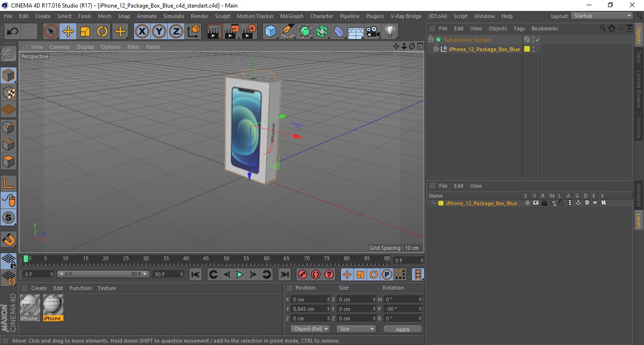Open V-Ray Bridge menu

pyautogui.click(x=406, y=16)
